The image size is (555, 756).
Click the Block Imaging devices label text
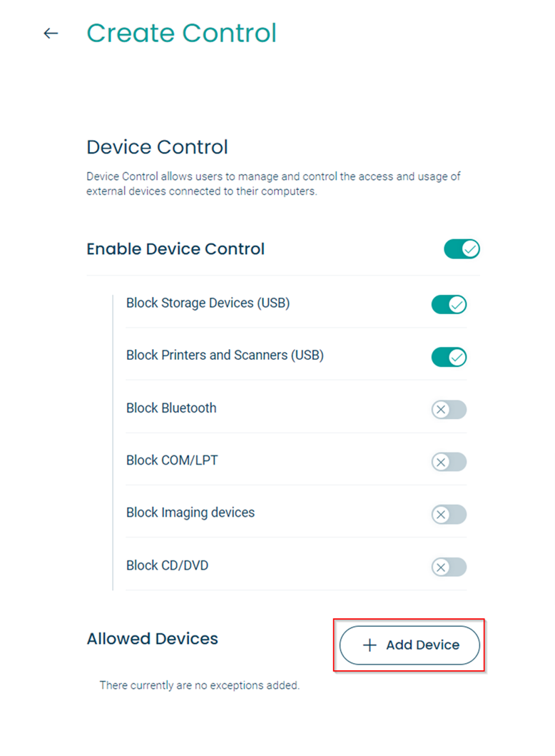click(190, 513)
